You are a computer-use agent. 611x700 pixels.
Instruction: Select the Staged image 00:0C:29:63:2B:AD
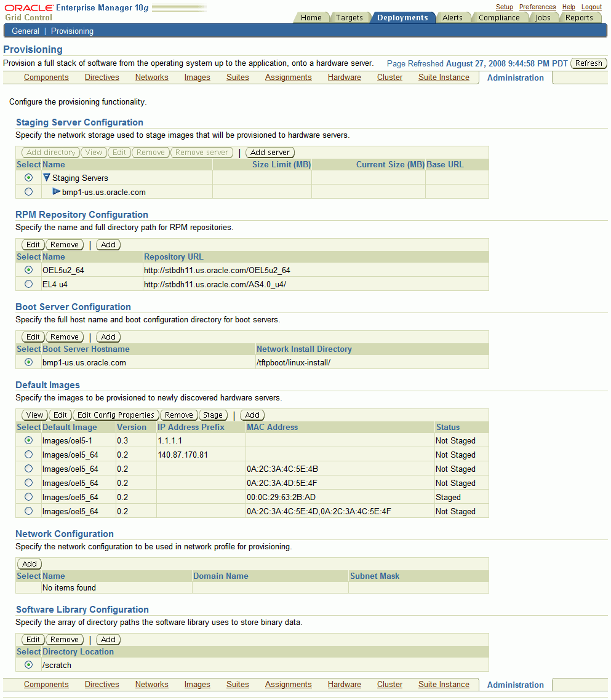click(28, 497)
